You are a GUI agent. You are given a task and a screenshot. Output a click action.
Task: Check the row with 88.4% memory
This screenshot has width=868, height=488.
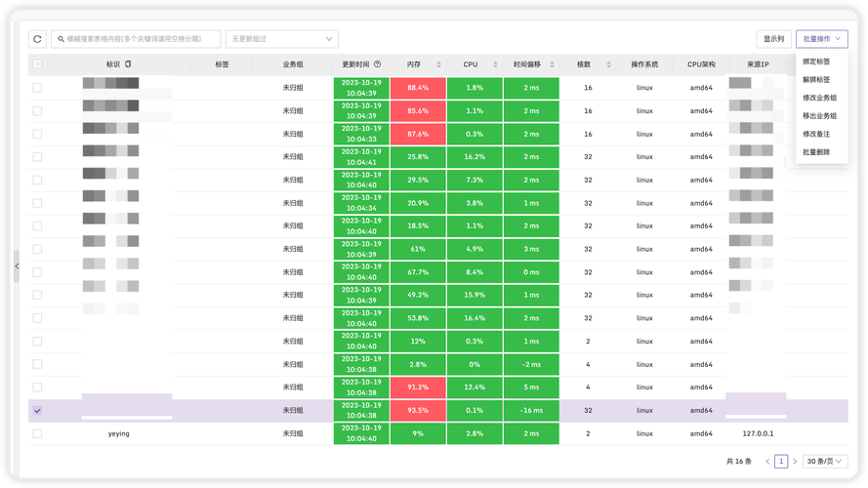37,88
